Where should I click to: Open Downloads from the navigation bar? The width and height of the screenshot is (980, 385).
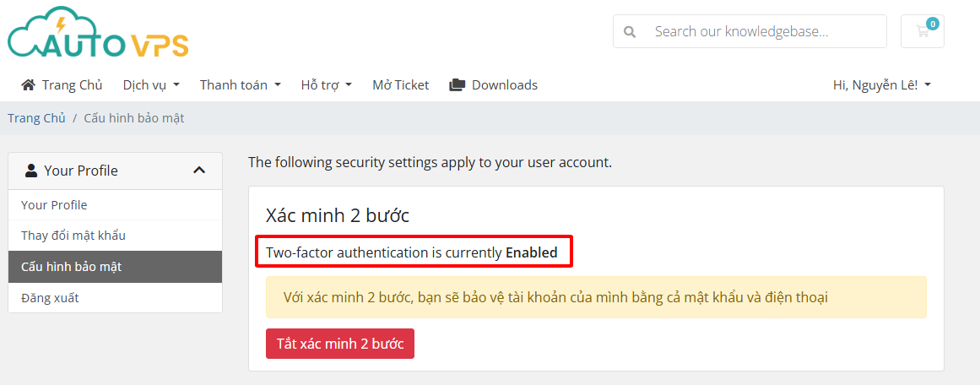point(493,85)
